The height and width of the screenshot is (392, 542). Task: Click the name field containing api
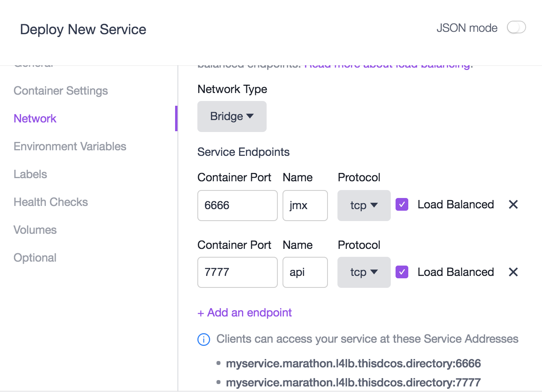click(x=305, y=272)
